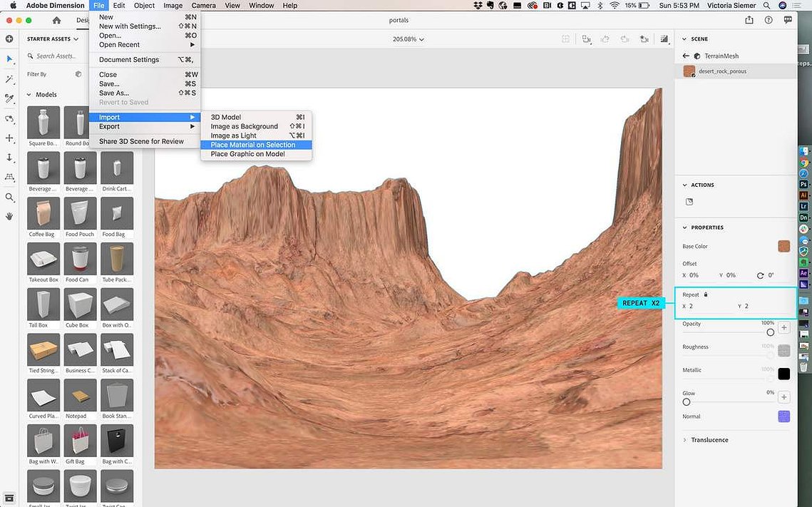This screenshot has width=812, height=507.
Task: Click the Opacity slider handle
Action: (x=771, y=332)
